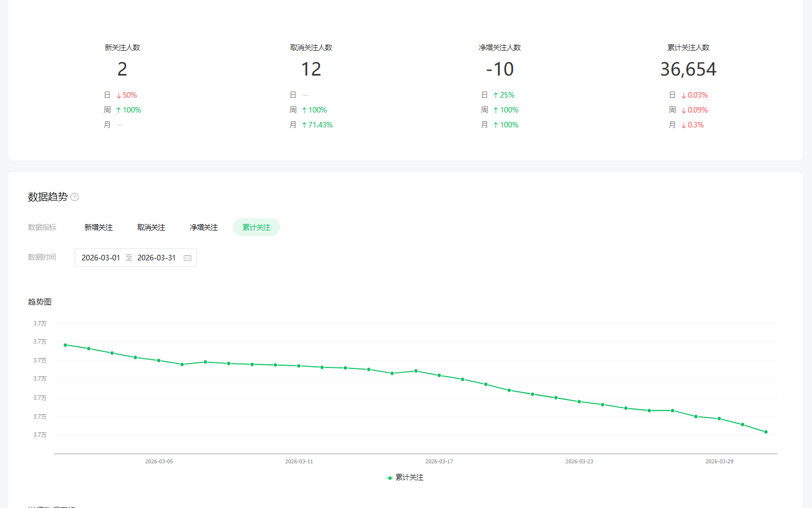Click the unfollow count value 12
This screenshot has height=508, width=812.
[x=311, y=69]
